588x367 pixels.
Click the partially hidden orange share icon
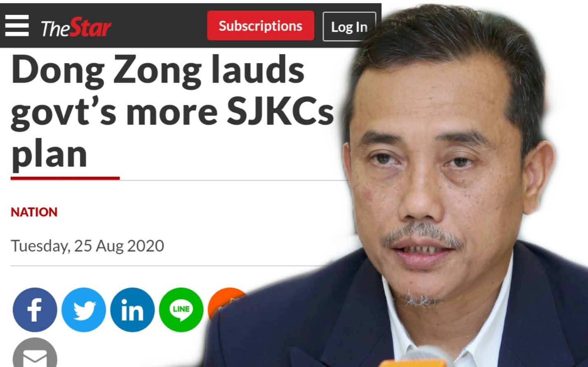click(x=225, y=303)
